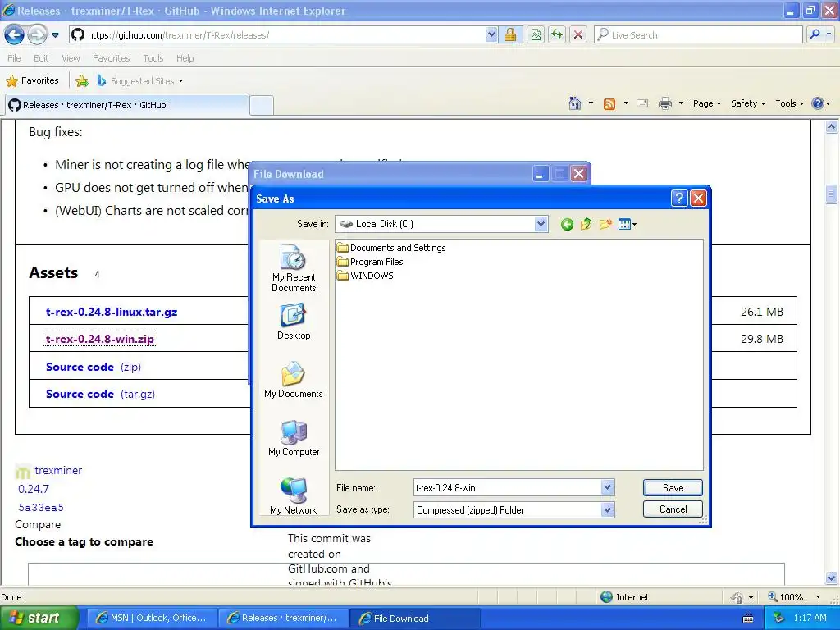The height and width of the screenshot is (630, 840).
Task: Open the Edit menu
Action: (41, 58)
